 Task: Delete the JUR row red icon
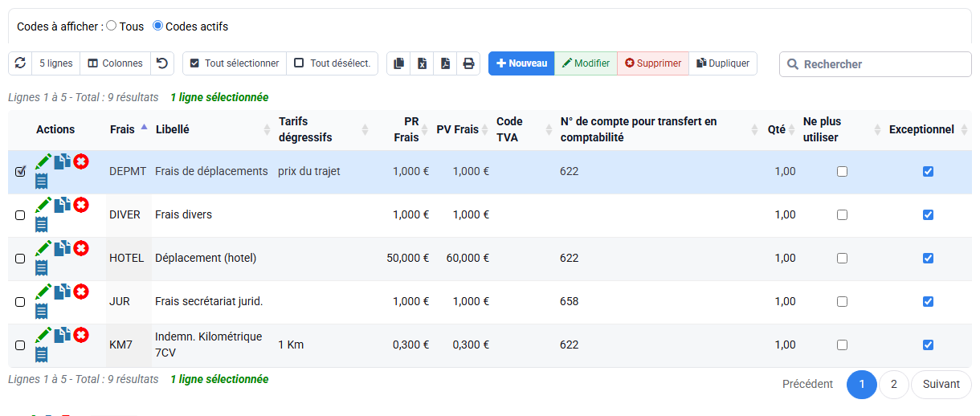(x=81, y=292)
